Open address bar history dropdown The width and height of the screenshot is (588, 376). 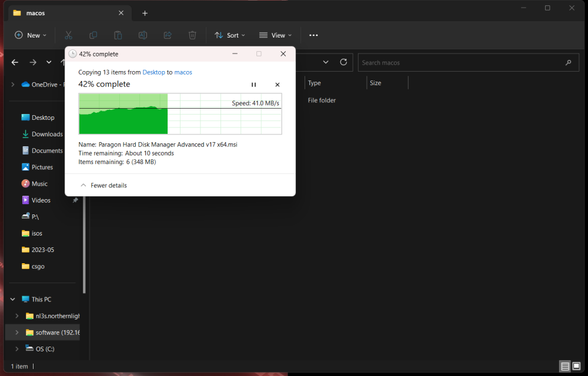tap(326, 62)
